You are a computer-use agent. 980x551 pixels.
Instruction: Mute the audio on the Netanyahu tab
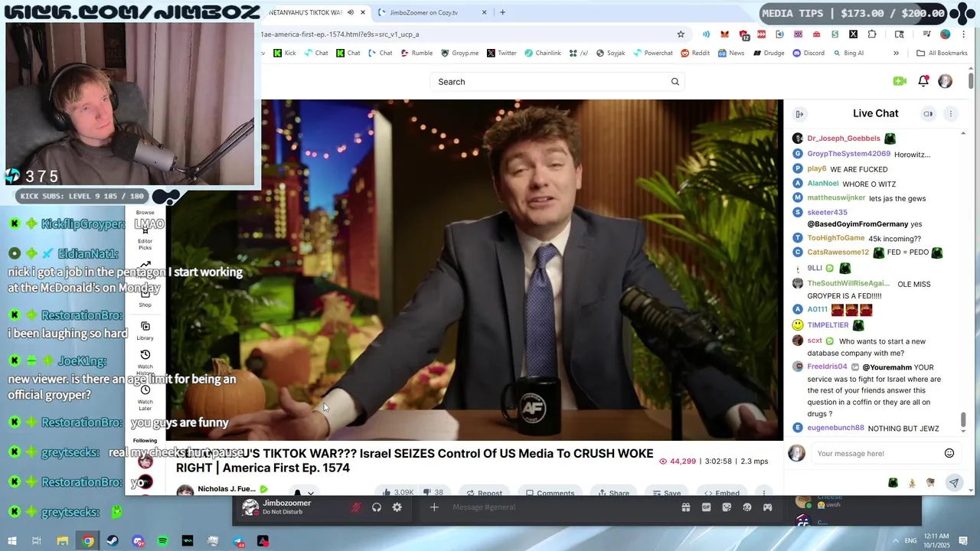[x=351, y=12]
